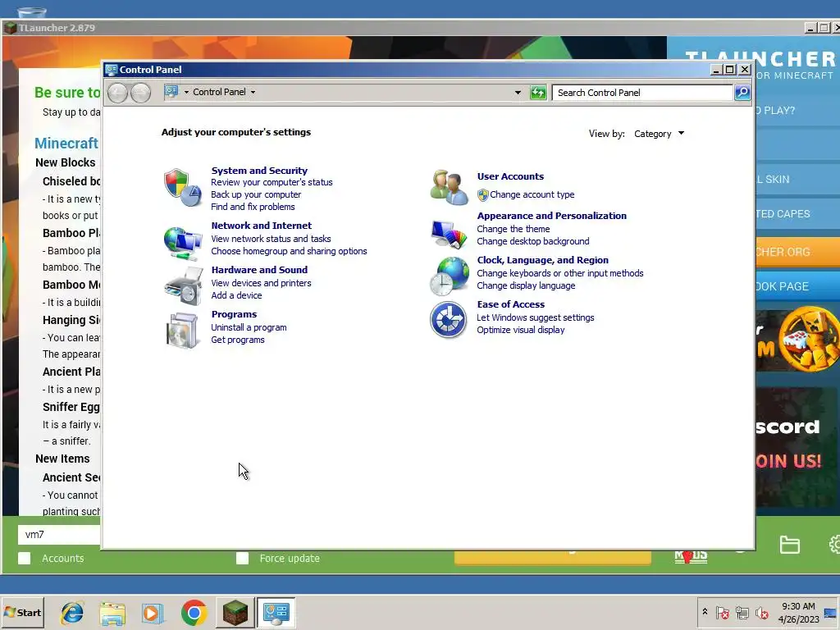Screen dimensions: 840x630
Task: Click Change desktop background link
Action: pyautogui.click(x=533, y=242)
